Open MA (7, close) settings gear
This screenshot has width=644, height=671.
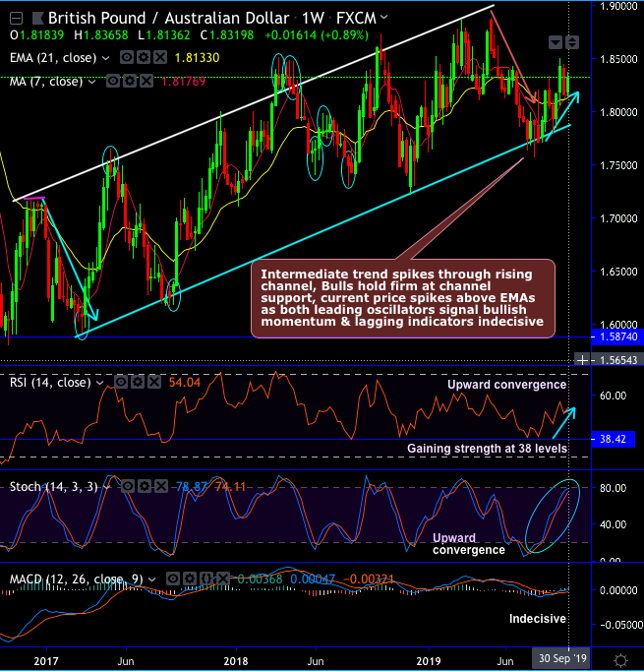[130, 81]
